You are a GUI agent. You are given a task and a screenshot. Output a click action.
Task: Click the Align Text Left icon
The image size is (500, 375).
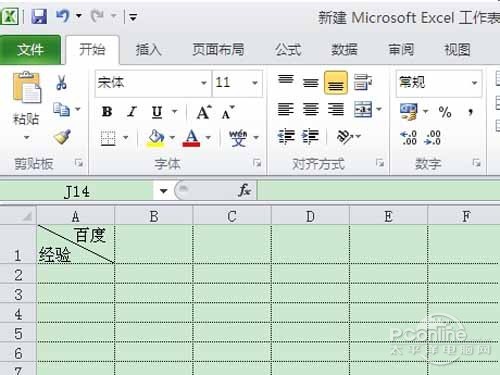286,109
